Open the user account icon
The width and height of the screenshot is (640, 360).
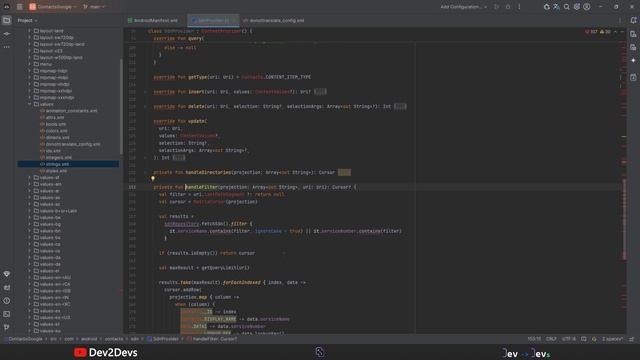pyautogui.click(x=587, y=7)
